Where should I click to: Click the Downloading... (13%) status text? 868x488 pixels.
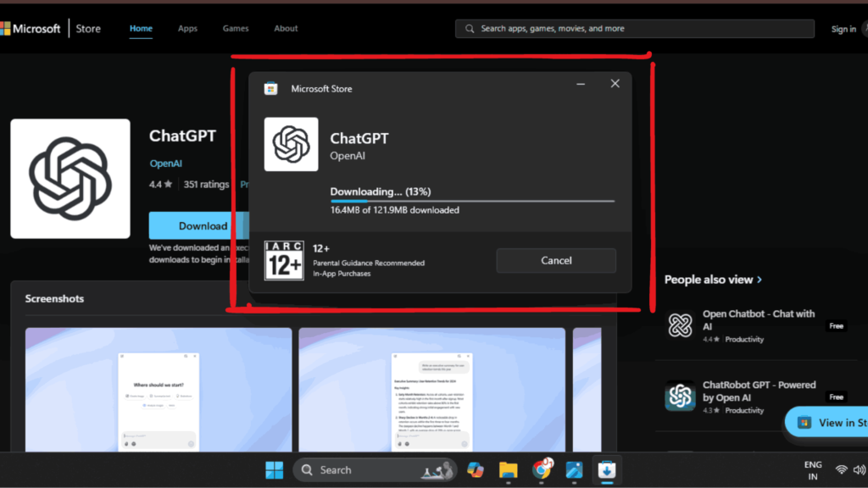coord(381,191)
